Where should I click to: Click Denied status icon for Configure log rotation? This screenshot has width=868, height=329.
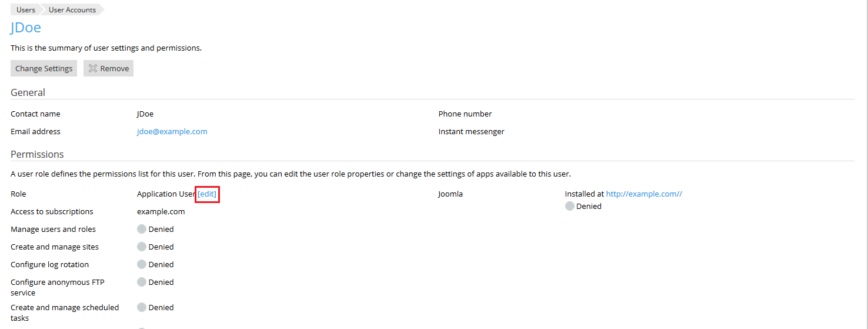tap(142, 264)
